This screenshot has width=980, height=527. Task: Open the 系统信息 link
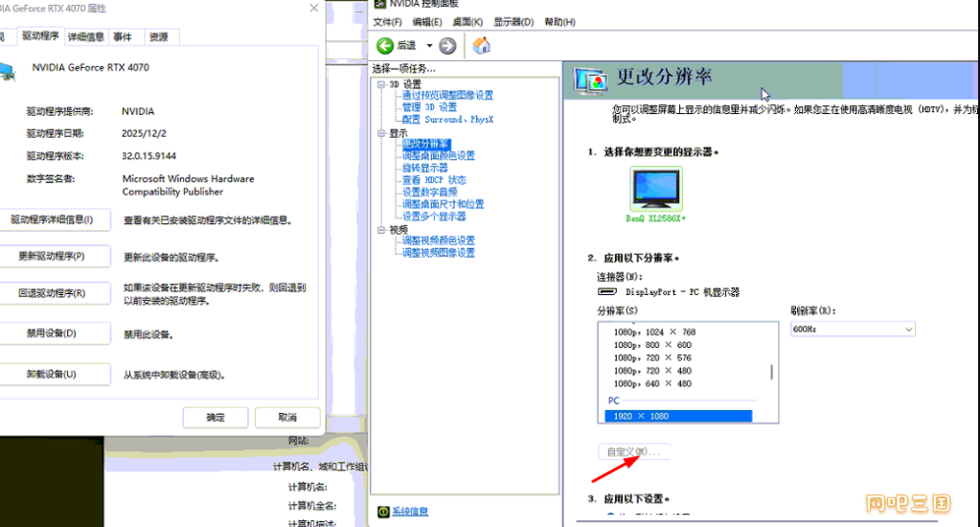(410, 512)
